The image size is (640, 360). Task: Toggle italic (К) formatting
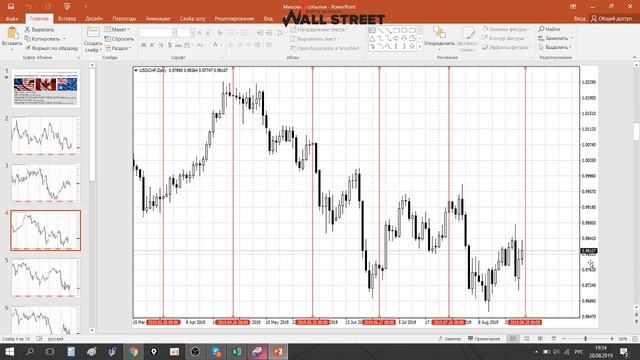tap(152, 45)
